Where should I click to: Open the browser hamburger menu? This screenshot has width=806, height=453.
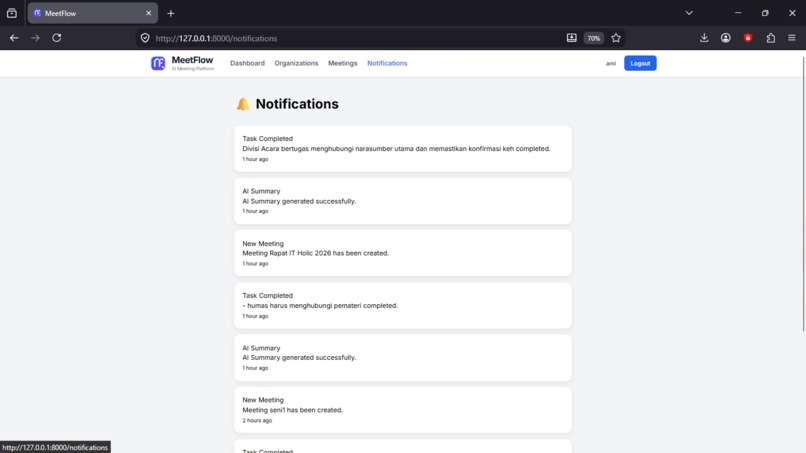click(x=792, y=38)
